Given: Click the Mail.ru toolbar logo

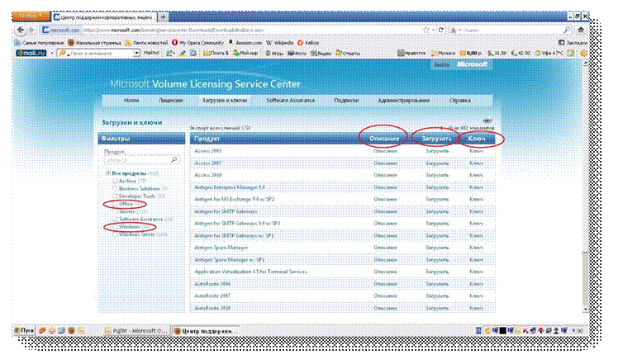Looking at the screenshot, I should (x=31, y=53).
